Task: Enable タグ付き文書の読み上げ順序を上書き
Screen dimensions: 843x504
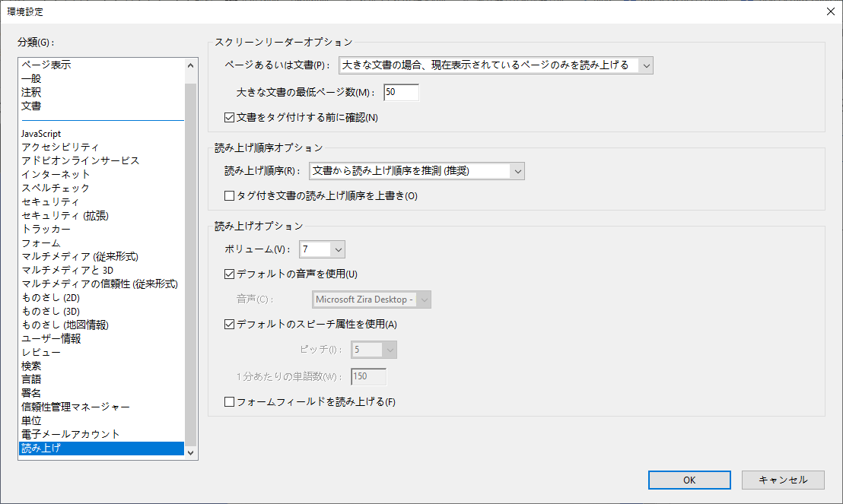Action: [229, 195]
